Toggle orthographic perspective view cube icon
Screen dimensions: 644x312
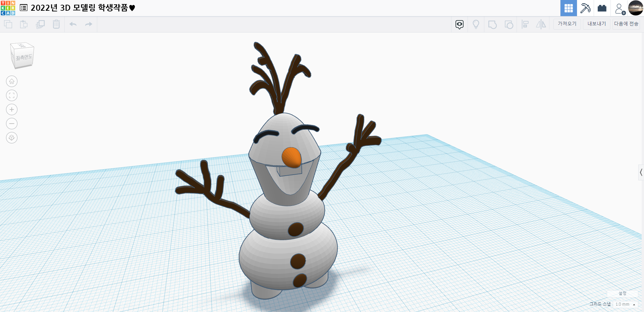click(12, 138)
